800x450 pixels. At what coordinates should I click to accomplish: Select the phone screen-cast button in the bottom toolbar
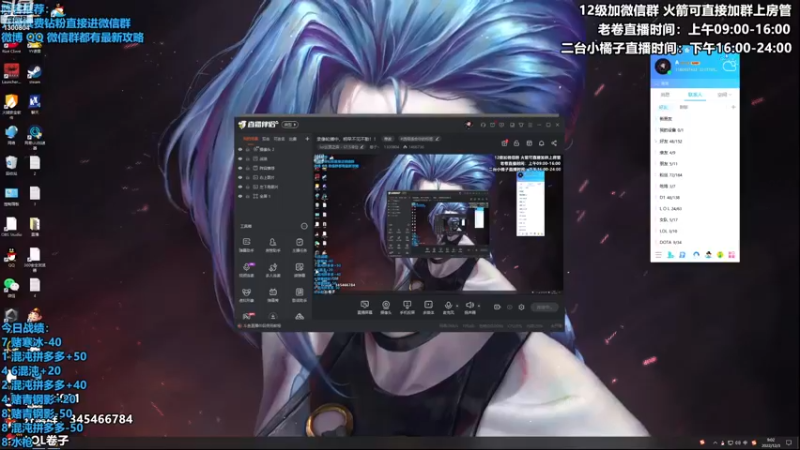click(407, 307)
